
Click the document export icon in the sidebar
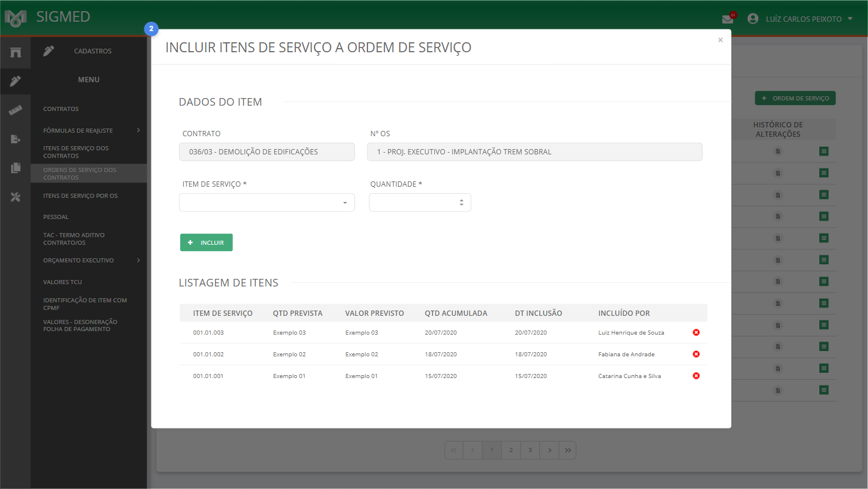16,139
